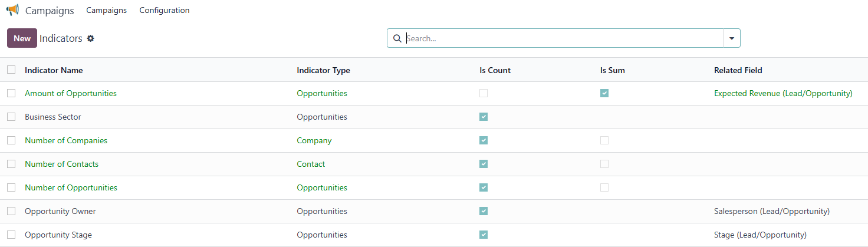Screen dimensions: 868x247
Task: Toggle the select-all rows checkbox
Action: (11, 70)
